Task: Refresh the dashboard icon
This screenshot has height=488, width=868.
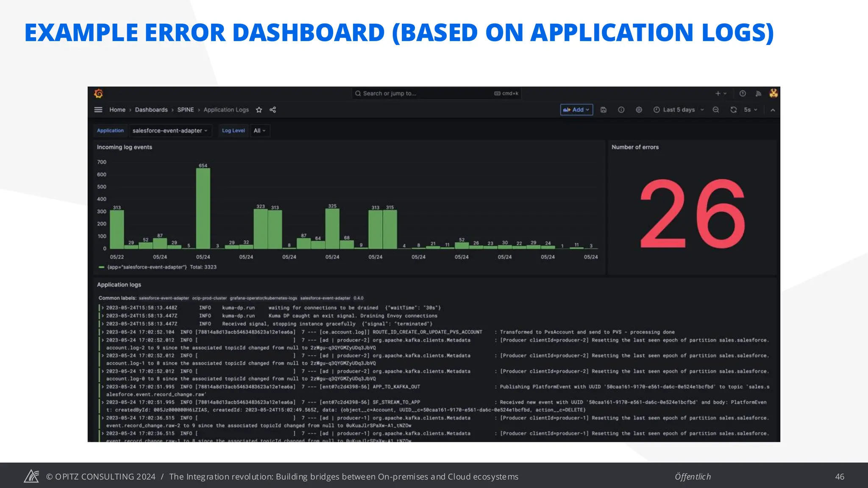Action: click(734, 110)
